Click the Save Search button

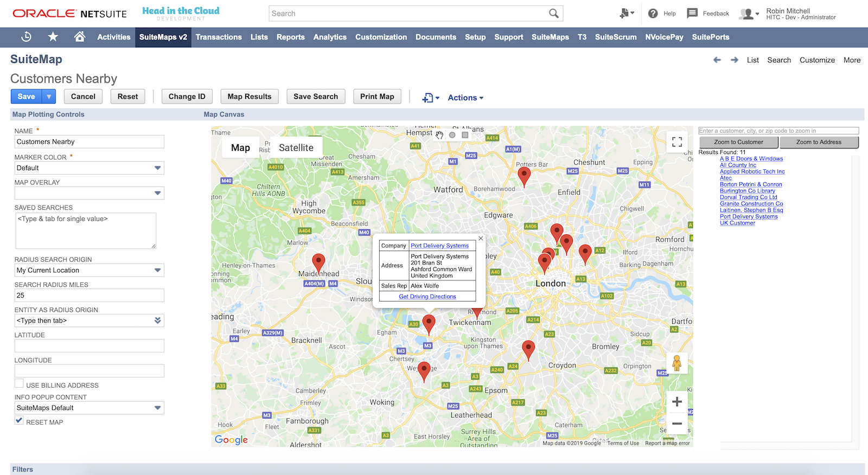point(316,97)
